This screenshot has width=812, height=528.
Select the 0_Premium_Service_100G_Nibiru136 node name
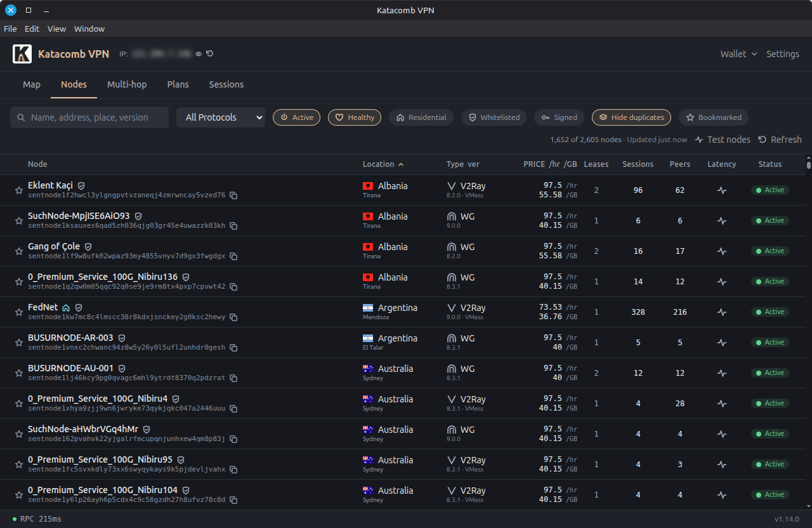coord(103,277)
